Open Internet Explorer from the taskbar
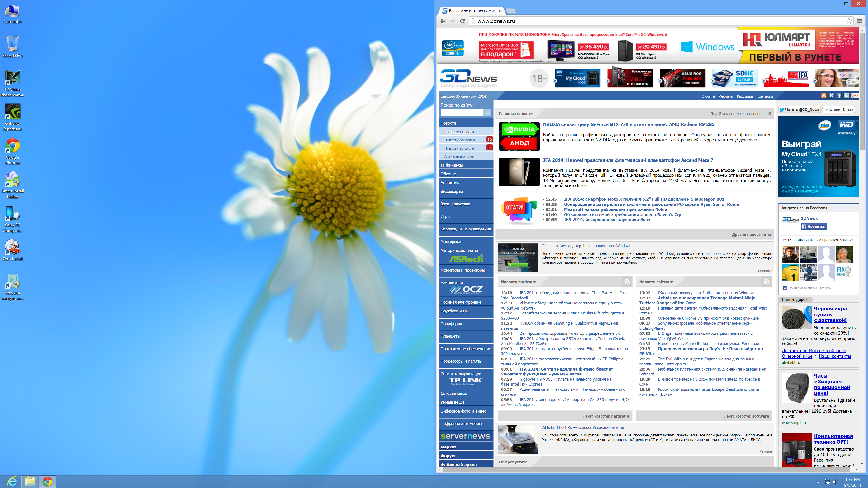 tap(12, 482)
